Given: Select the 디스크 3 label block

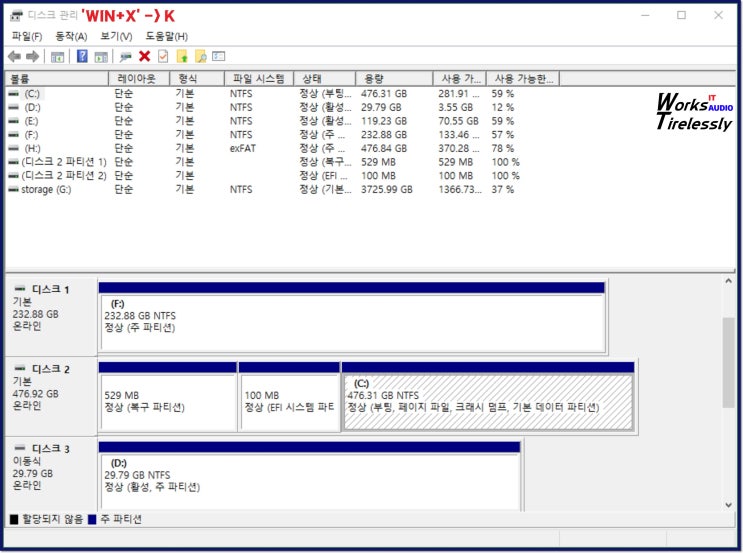Looking at the screenshot, I should point(51,475).
